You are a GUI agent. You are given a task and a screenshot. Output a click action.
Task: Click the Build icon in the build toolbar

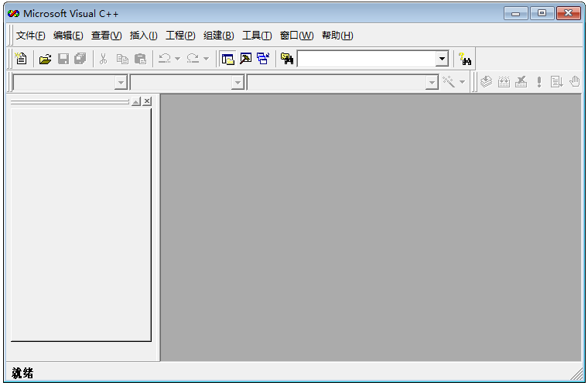tap(504, 82)
